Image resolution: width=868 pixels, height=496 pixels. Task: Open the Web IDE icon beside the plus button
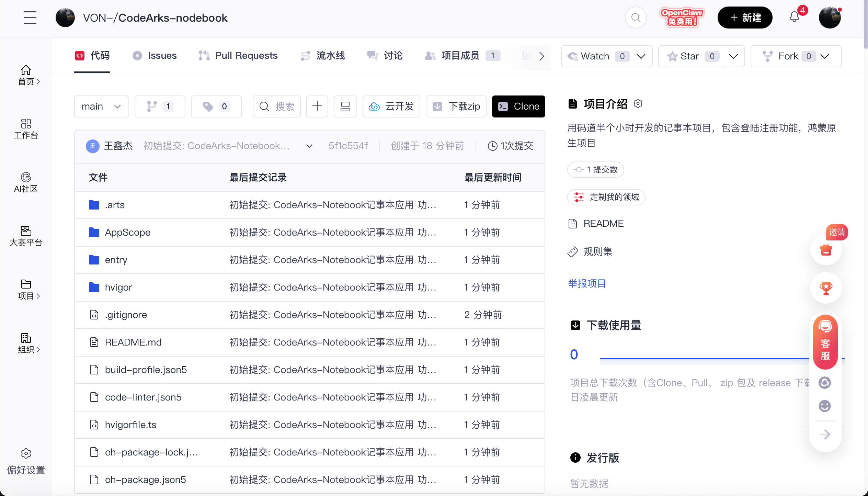(x=345, y=106)
